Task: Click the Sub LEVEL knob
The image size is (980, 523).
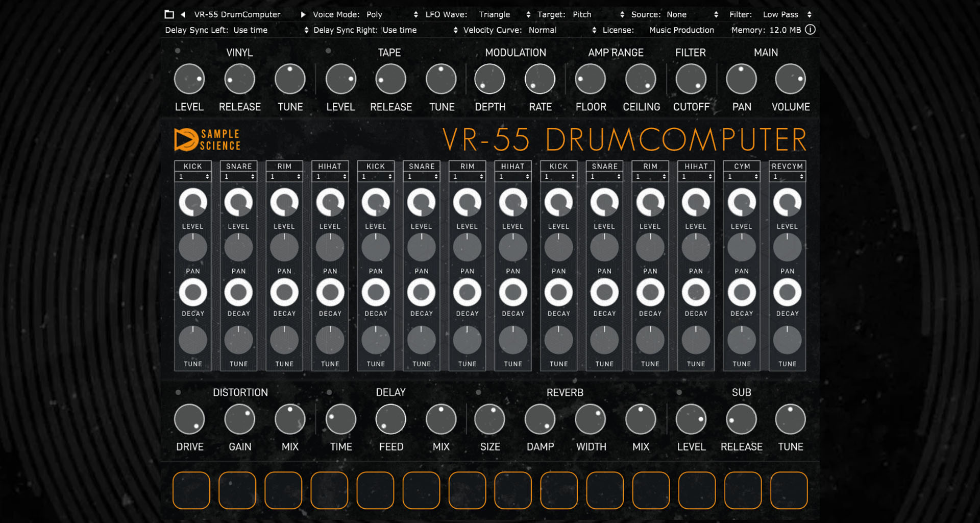Action: point(691,419)
